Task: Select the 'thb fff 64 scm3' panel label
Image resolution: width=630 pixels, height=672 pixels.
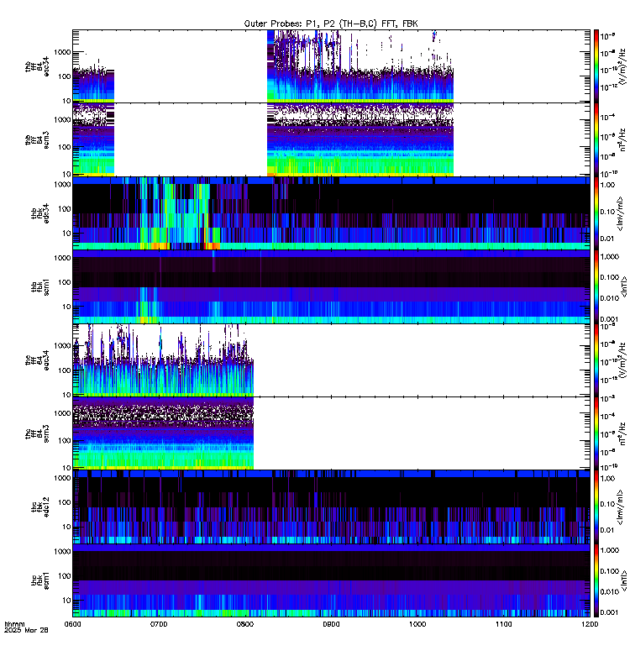Action: (37, 139)
